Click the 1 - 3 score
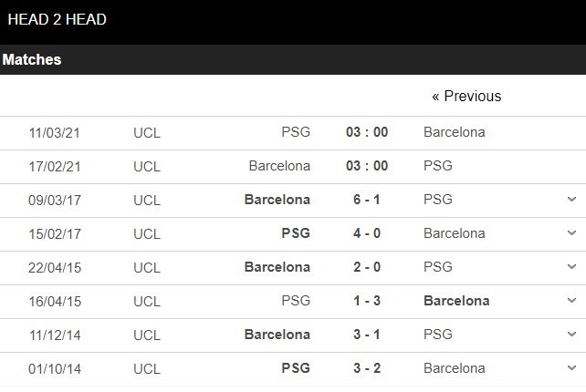Image resolution: width=586 pixels, height=392 pixels. tap(367, 301)
